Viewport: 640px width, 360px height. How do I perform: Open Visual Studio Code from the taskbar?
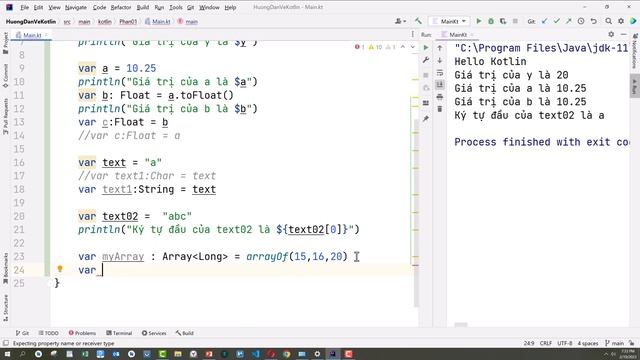pyautogui.click(x=256, y=354)
